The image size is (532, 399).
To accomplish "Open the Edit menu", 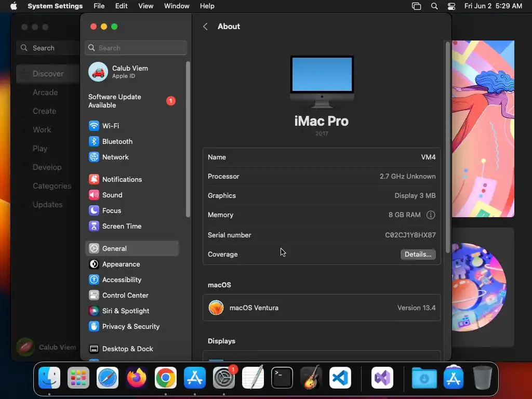I will (x=121, y=6).
